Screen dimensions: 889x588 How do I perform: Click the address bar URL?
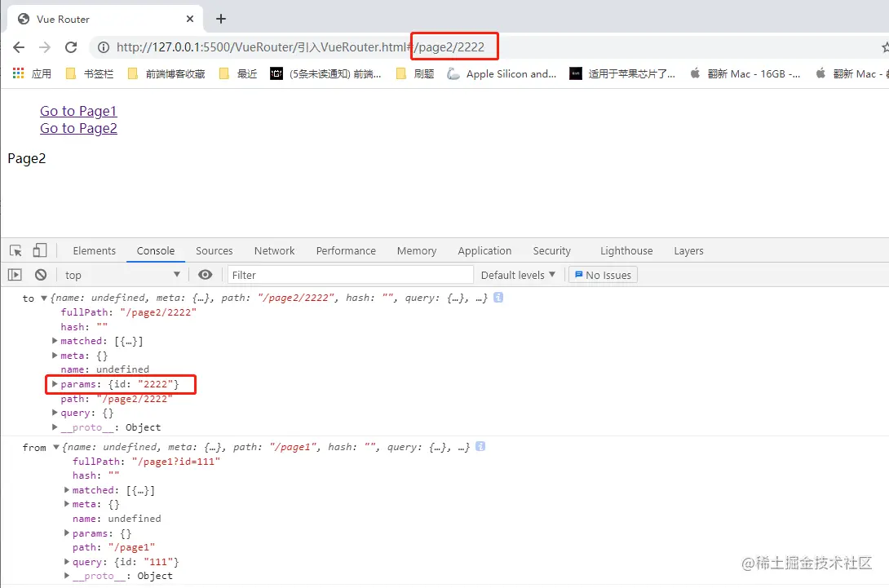click(300, 47)
